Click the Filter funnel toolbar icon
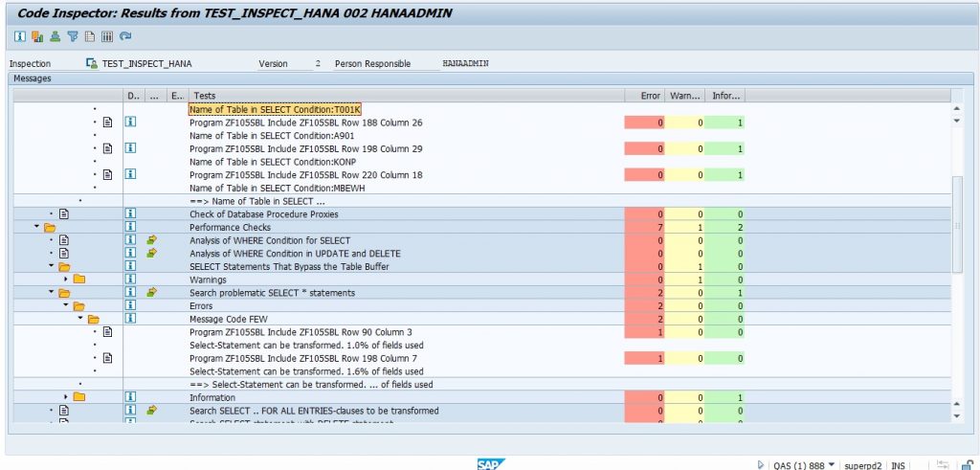 tap(73, 37)
